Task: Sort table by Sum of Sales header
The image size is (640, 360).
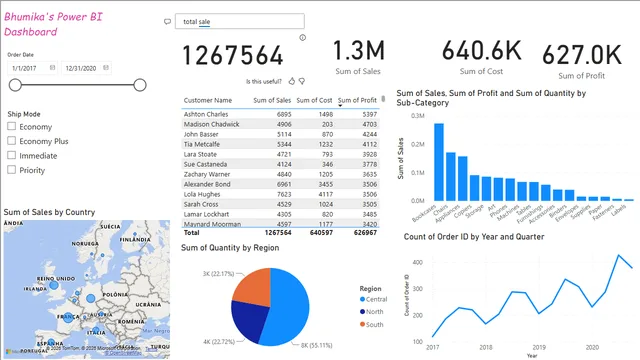Action: pos(272,100)
